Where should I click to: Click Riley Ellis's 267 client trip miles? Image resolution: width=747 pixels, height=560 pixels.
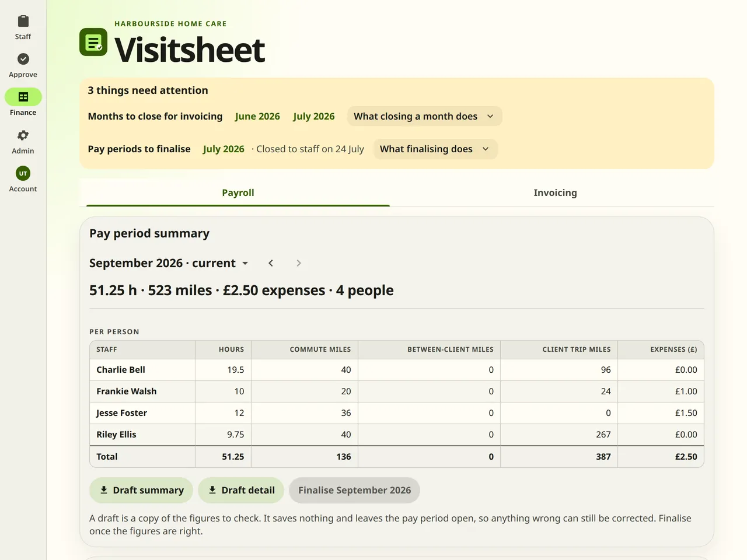click(x=559, y=435)
